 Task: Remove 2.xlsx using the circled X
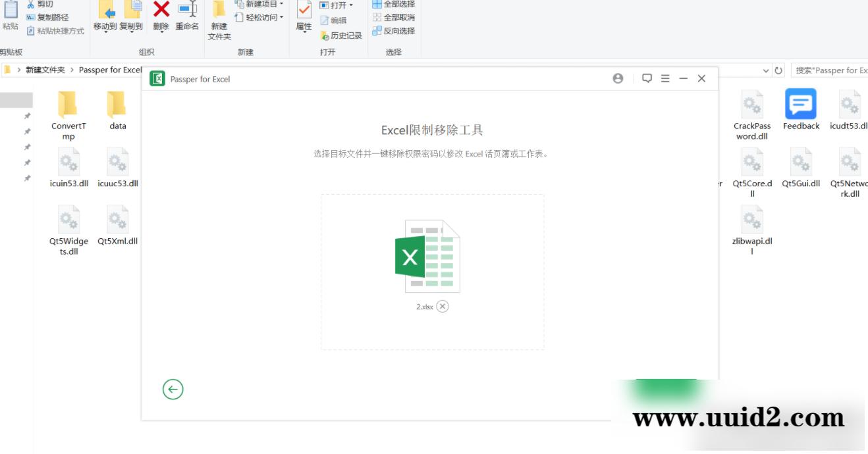pyautogui.click(x=442, y=306)
